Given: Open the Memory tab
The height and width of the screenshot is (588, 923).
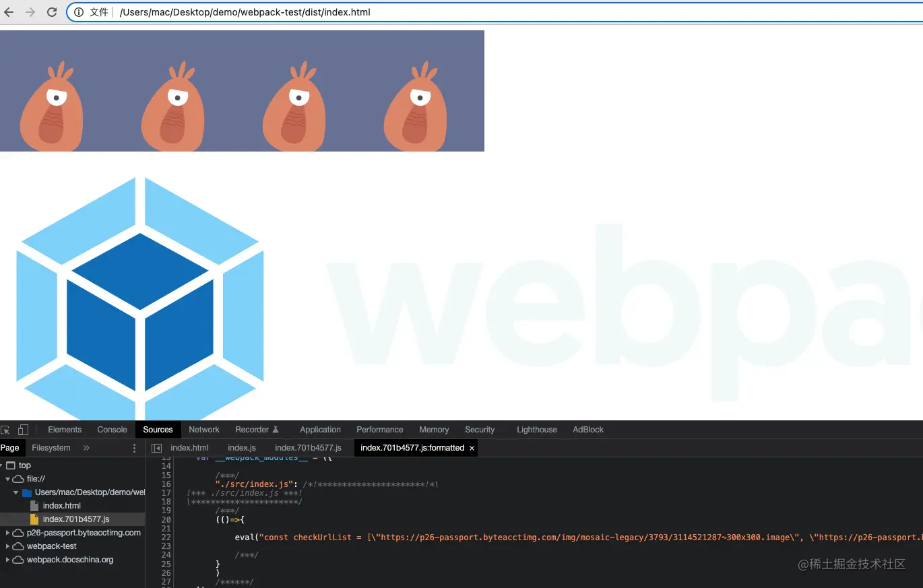Looking at the screenshot, I should 434,430.
